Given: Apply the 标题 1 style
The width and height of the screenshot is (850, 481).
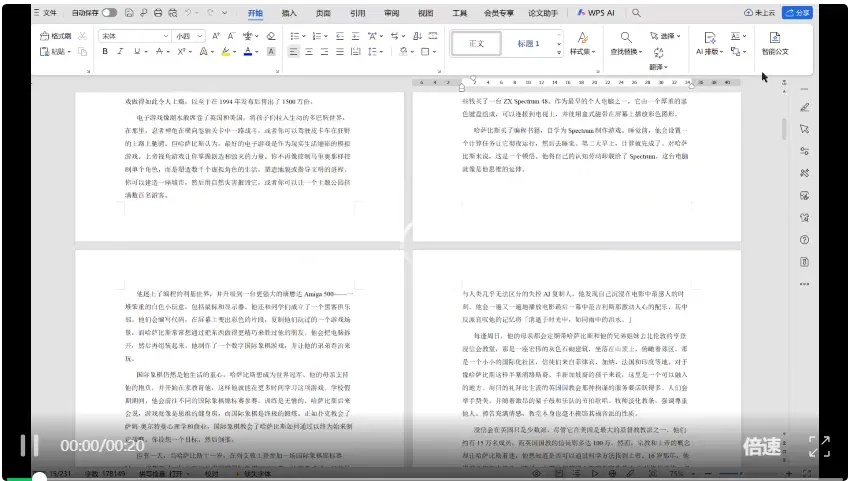Looking at the screenshot, I should (x=527, y=43).
